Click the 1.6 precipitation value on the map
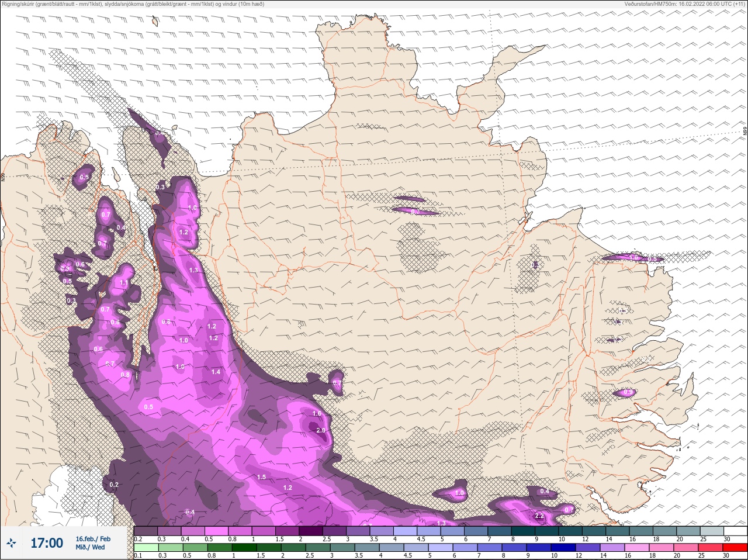This screenshot has height=560, width=748. tap(317, 413)
